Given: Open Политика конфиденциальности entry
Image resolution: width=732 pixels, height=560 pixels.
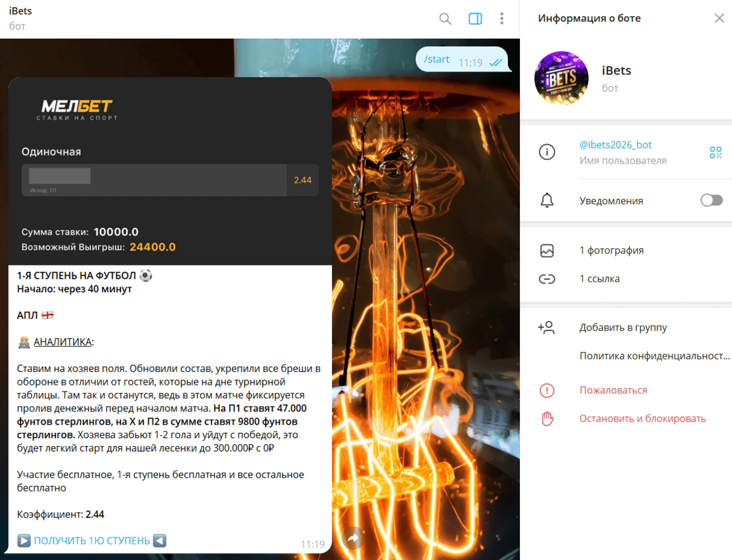Looking at the screenshot, I should 654,356.
